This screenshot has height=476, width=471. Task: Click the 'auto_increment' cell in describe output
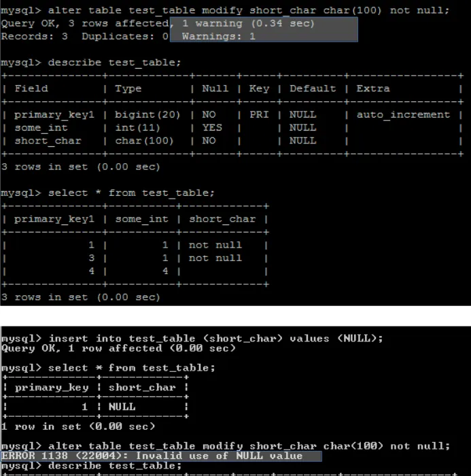[403, 115]
